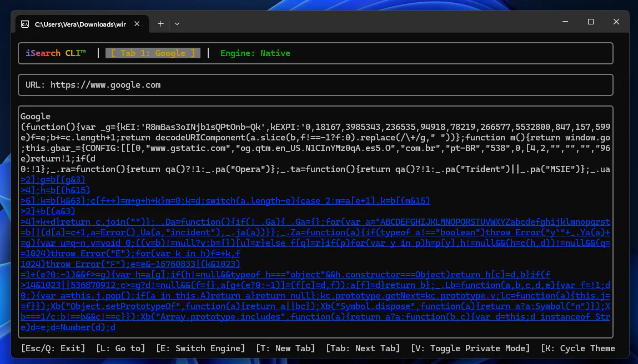Click the Engine: Native label
This screenshot has height=364, width=638.
click(x=255, y=53)
